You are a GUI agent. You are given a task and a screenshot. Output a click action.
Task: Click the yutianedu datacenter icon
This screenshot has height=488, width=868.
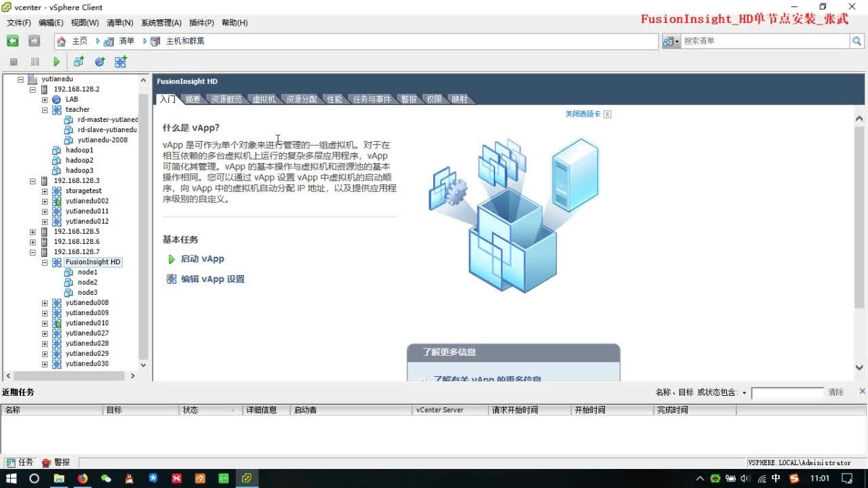tap(33, 79)
